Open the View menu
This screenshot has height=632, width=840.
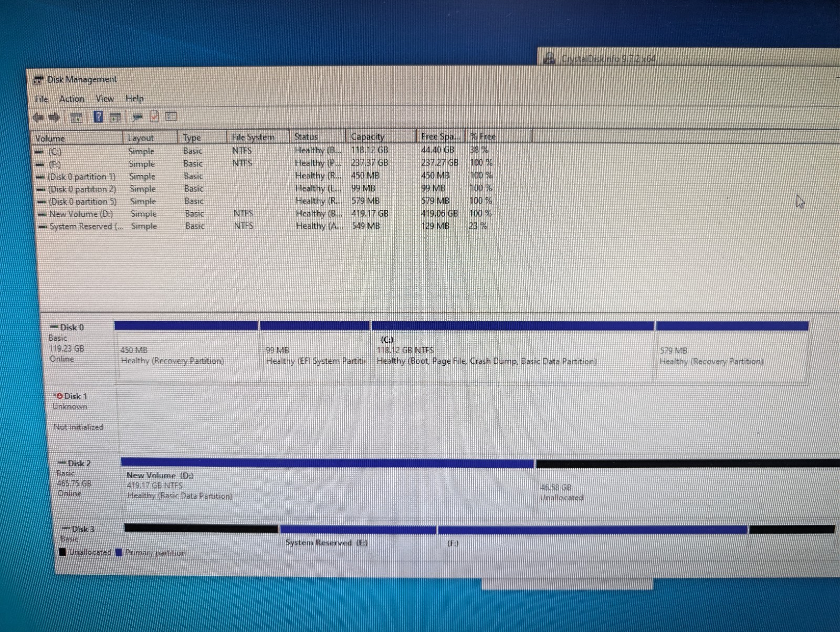pyautogui.click(x=104, y=99)
